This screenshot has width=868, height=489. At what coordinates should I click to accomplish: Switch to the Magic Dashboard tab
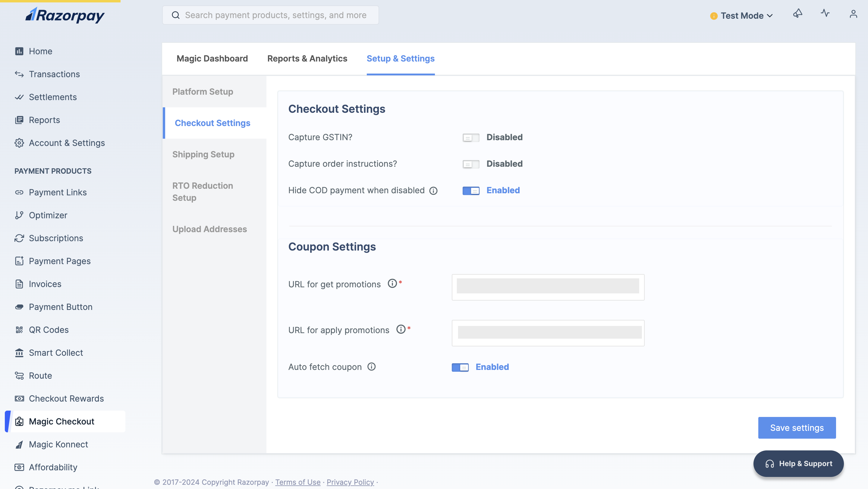tap(212, 59)
